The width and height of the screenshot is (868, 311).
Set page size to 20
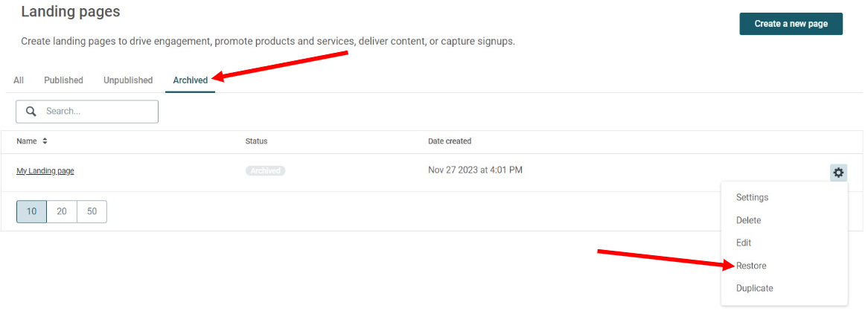click(62, 211)
